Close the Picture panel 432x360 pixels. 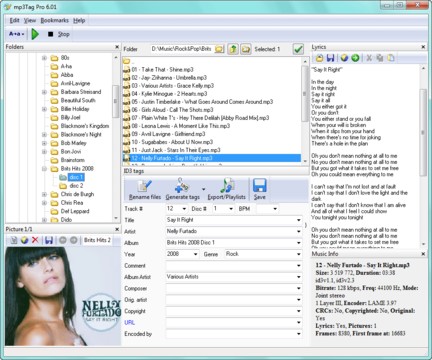tap(117, 229)
